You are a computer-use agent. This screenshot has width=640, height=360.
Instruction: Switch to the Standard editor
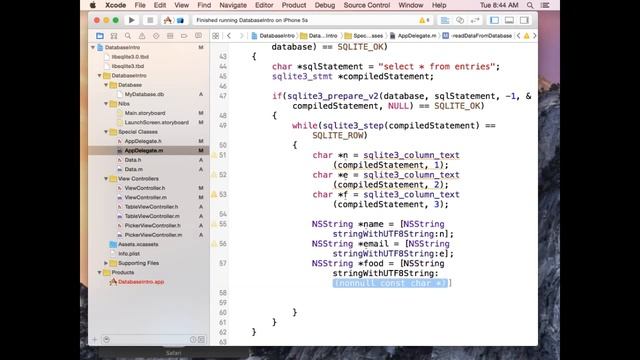click(x=445, y=20)
